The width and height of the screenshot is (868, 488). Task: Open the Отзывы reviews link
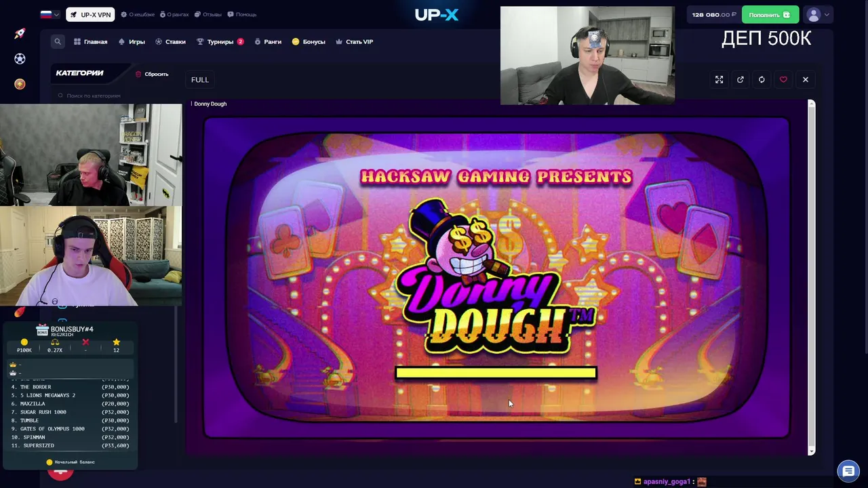pos(208,14)
